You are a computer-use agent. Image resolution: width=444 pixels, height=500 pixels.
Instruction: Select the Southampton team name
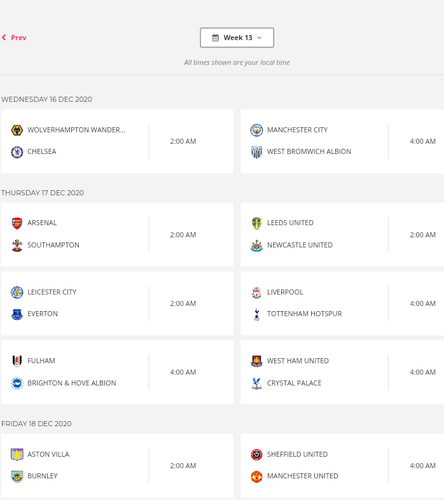(53, 245)
